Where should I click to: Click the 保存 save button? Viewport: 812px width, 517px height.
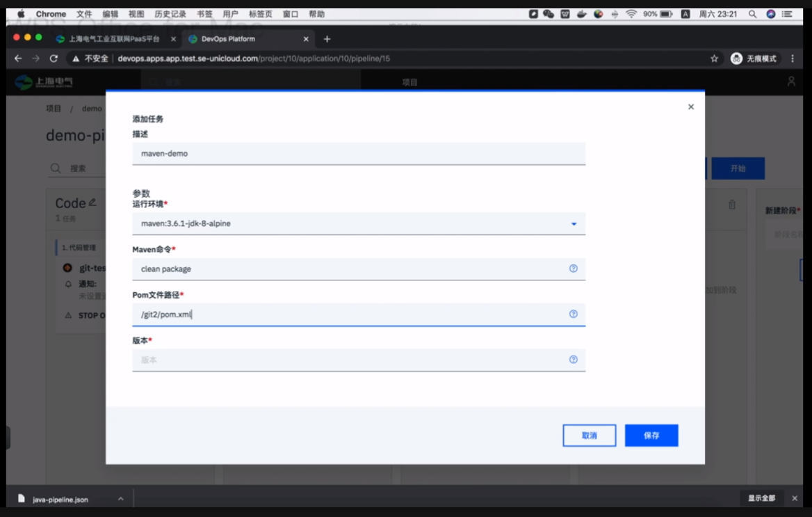[x=651, y=436]
